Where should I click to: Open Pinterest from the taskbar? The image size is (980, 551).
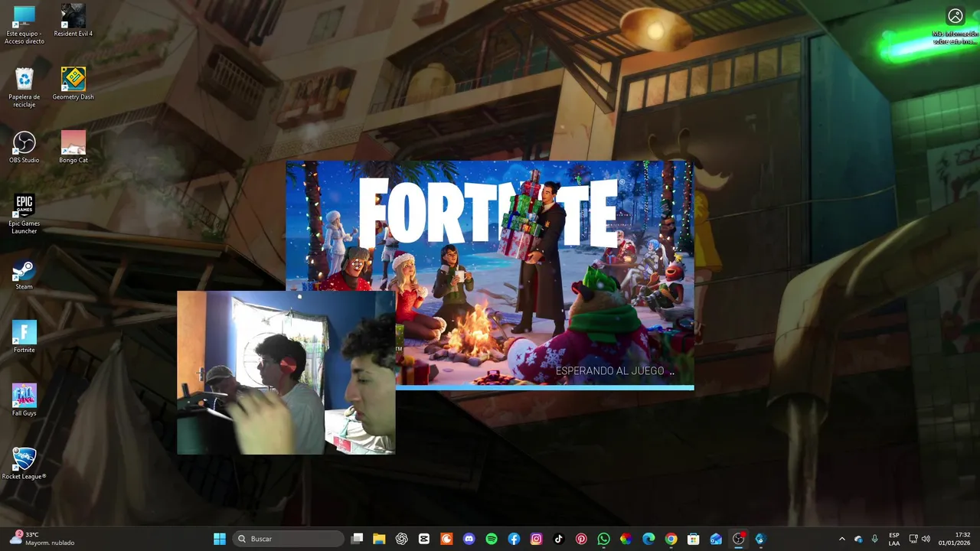581,539
